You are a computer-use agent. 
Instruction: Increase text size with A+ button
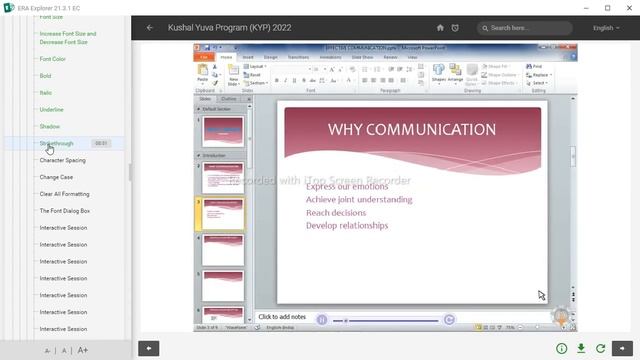[x=82, y=350]
